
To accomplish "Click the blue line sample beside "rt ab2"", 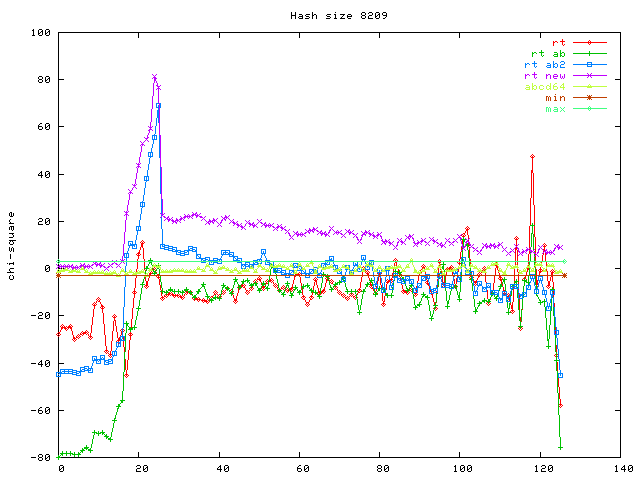I will [x=590, y=64].
